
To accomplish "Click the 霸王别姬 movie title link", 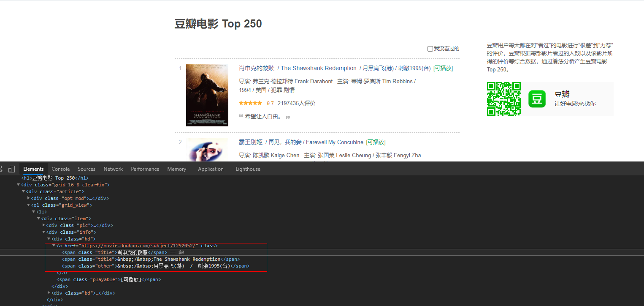I will pos(251,142).
